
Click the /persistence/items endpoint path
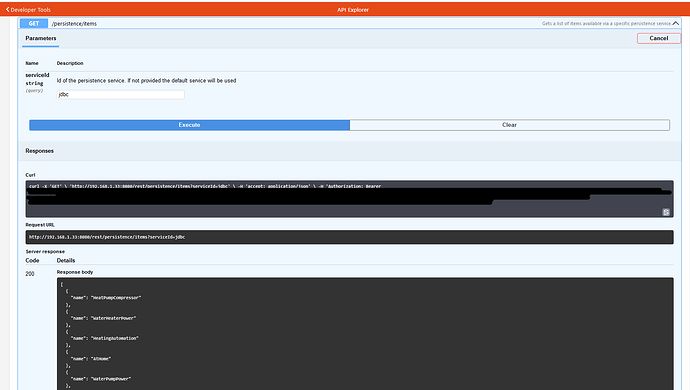tap(74, 24)
